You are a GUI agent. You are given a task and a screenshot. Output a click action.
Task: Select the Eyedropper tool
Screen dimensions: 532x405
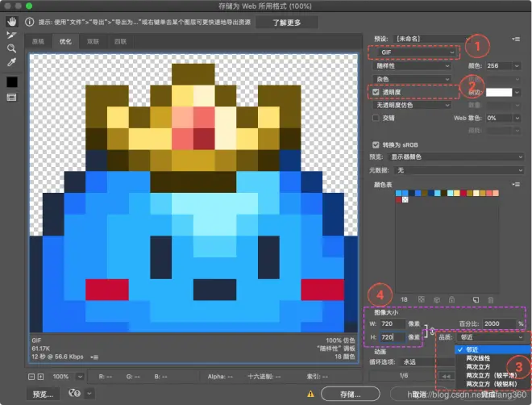11,62
